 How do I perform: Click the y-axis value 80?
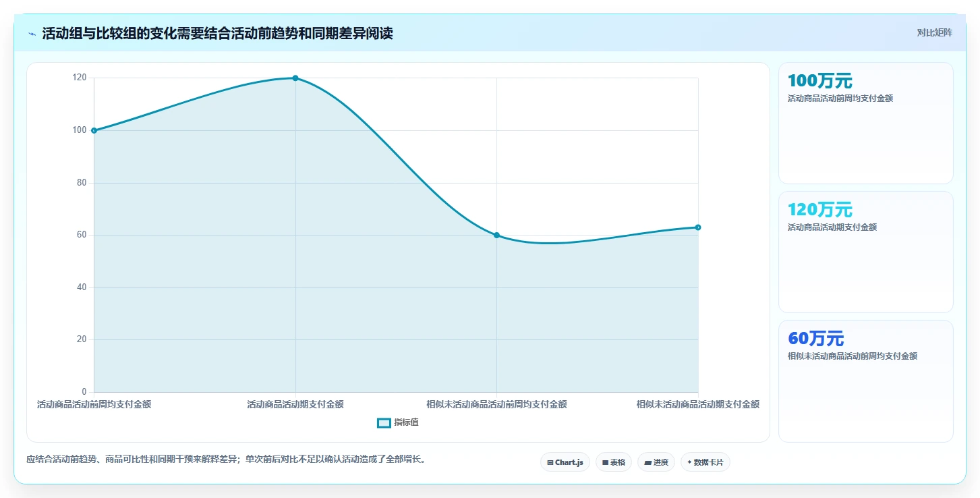pos(82,182)
